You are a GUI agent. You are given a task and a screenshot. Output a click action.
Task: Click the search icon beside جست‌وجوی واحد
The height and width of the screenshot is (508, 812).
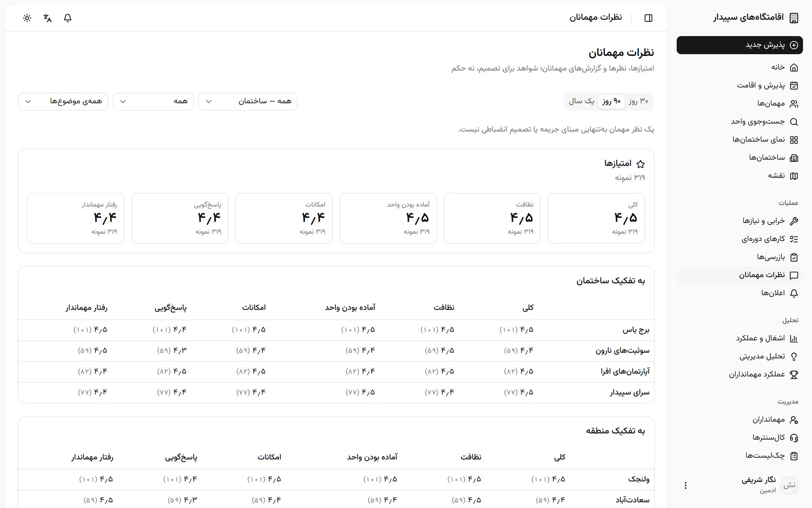point(794,122)
